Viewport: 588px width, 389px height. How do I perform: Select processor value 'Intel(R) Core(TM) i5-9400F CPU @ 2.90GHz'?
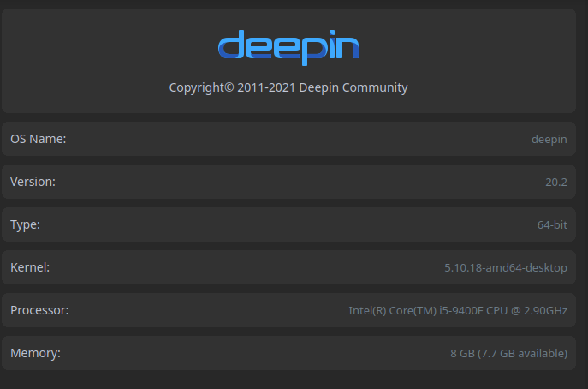coord(458,310)
